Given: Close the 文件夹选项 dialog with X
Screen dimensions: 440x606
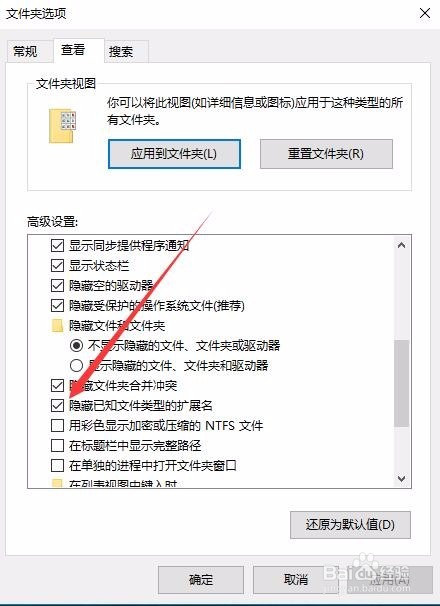Looking at the screenshot, I should pyautogui.click(x=425, y=13).
